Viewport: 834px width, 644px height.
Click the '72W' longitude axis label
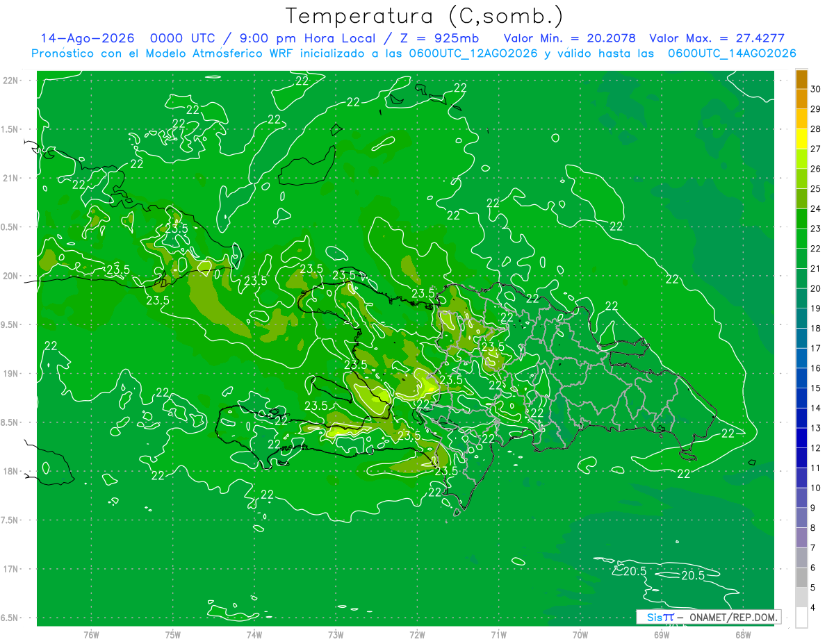coord(417,634)
